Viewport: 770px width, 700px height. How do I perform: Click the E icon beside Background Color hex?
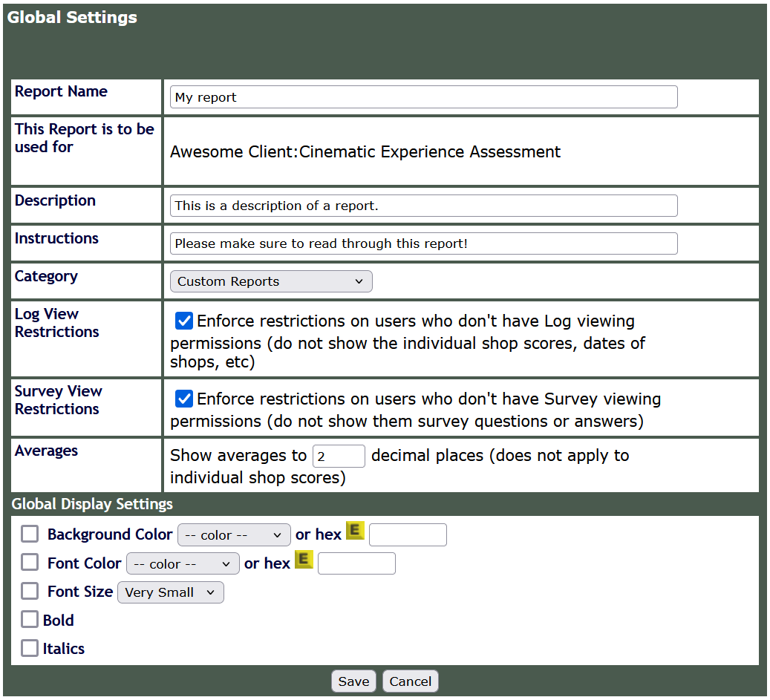[355, 531]
